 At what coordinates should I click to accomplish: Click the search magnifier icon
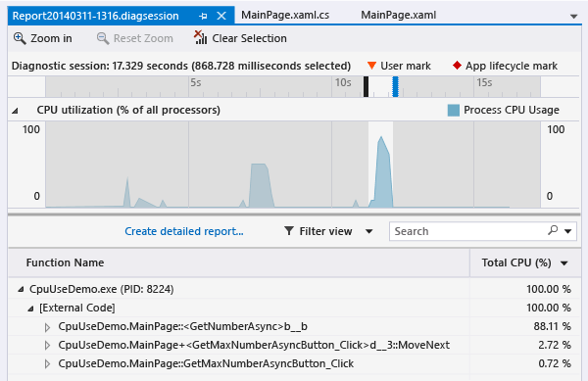tap(553, 230)
